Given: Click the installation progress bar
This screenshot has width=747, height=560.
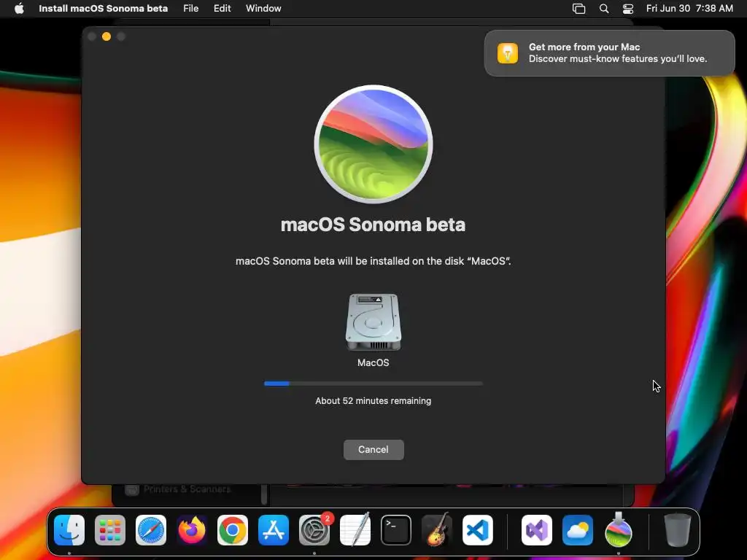Looking at the screenshot, I should point(373,384).
